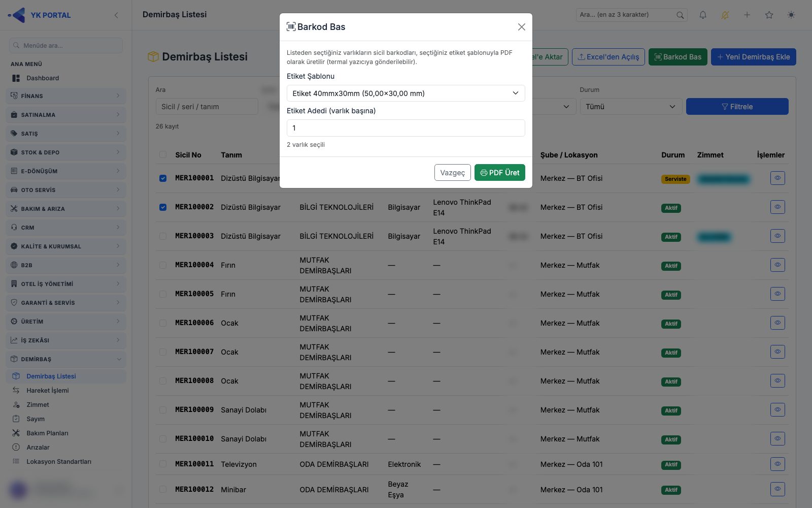The width and height of the screenshot is (812, 508).
Task: View details eye icon for MER100004
Action: tap(777, 265)
